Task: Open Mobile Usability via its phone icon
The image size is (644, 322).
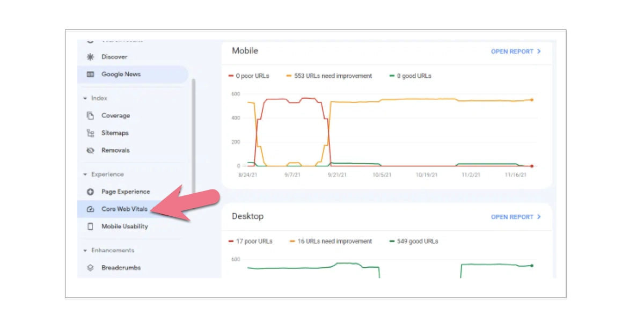Action: pos(90,226)
